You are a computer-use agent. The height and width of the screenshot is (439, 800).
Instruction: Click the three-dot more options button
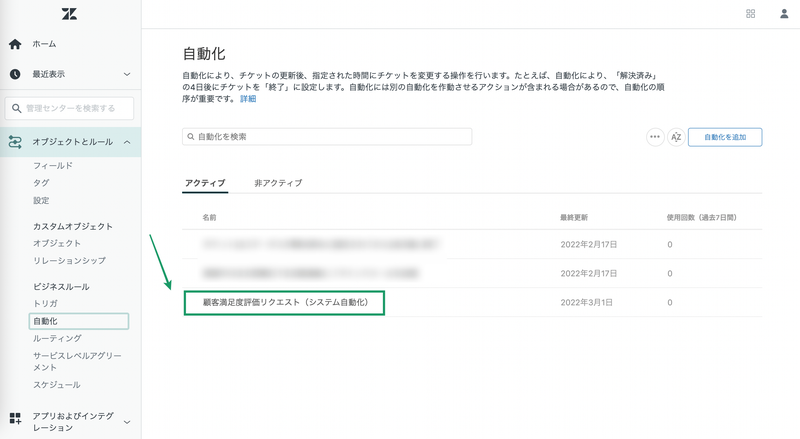coord(655,137)
